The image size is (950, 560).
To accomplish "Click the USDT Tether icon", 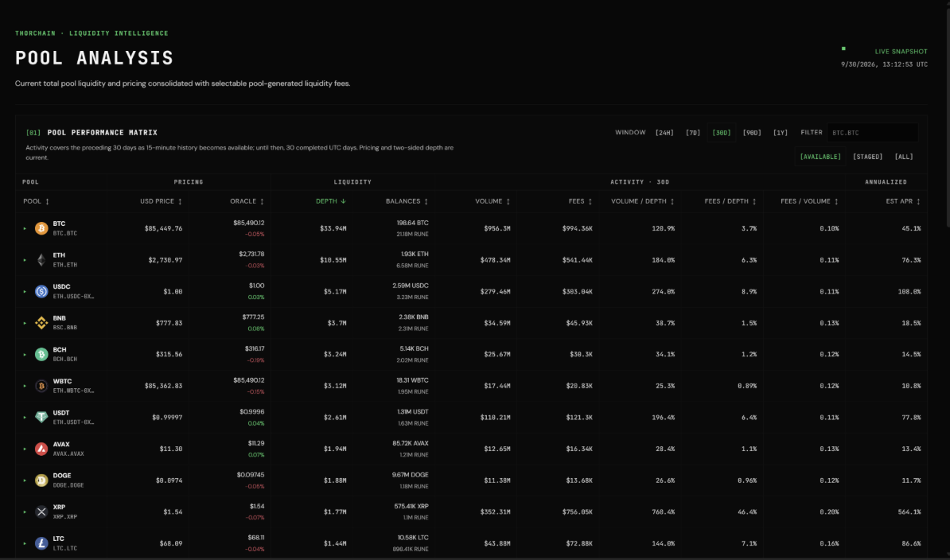I will coord(41,417).
